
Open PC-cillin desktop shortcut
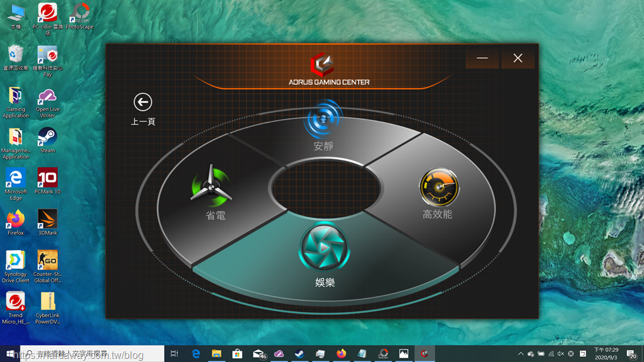(x=48, y=19)
